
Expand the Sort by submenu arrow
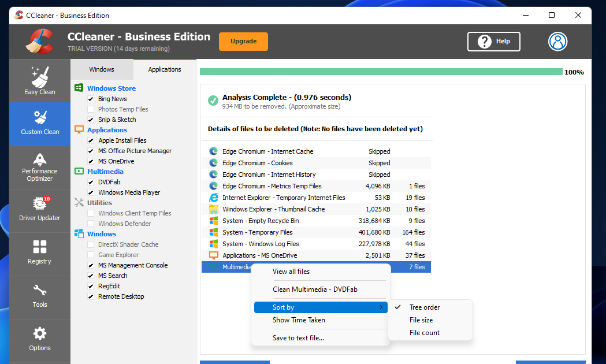[381, 307]
